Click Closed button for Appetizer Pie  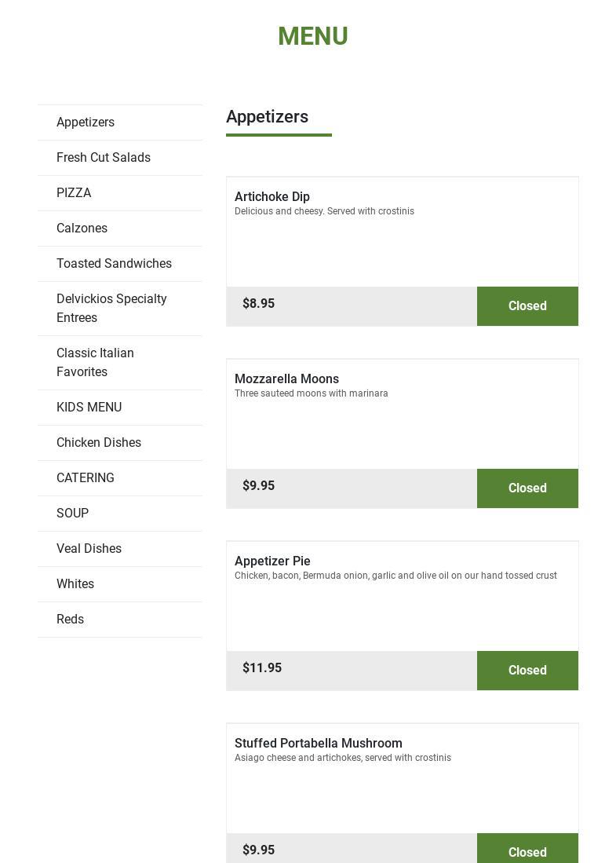click(527, 671)
